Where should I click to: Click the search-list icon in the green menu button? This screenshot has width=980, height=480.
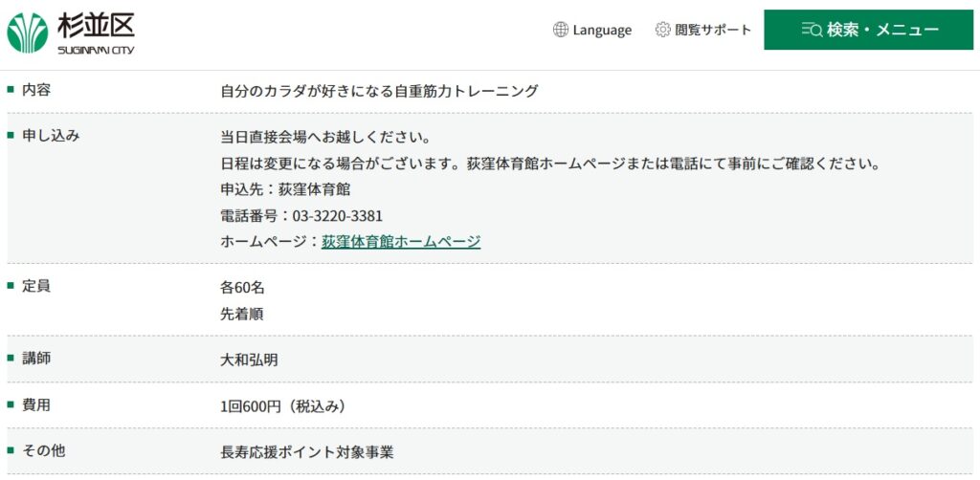(812, 30)
